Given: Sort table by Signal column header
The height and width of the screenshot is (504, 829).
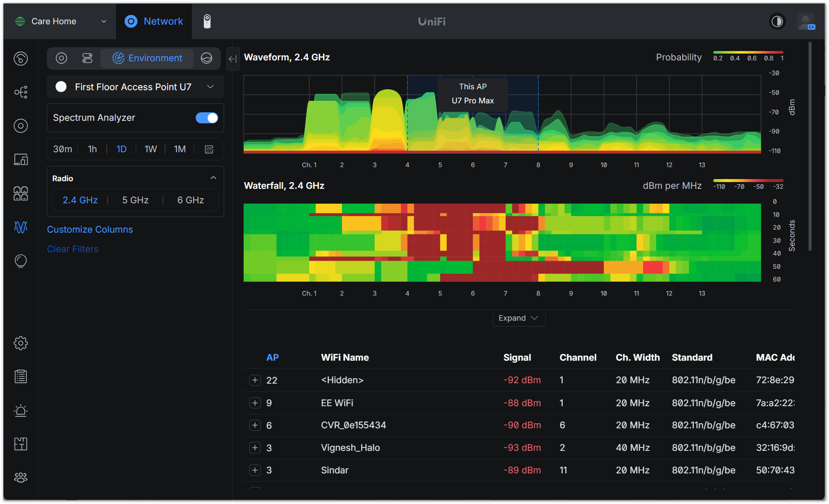Looking at the screenshot, I should 517,358.
